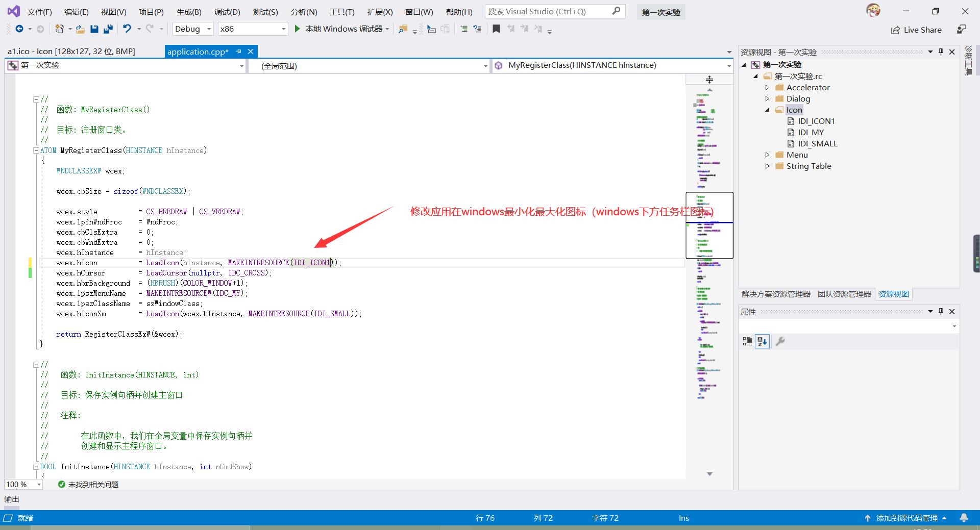This screenshot has height=530, width=980.
Task: Expand the Menu folder
Action: [767, 155]
